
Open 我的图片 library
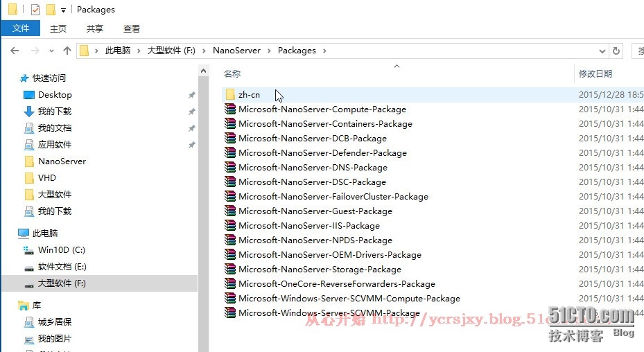[55, 339]
